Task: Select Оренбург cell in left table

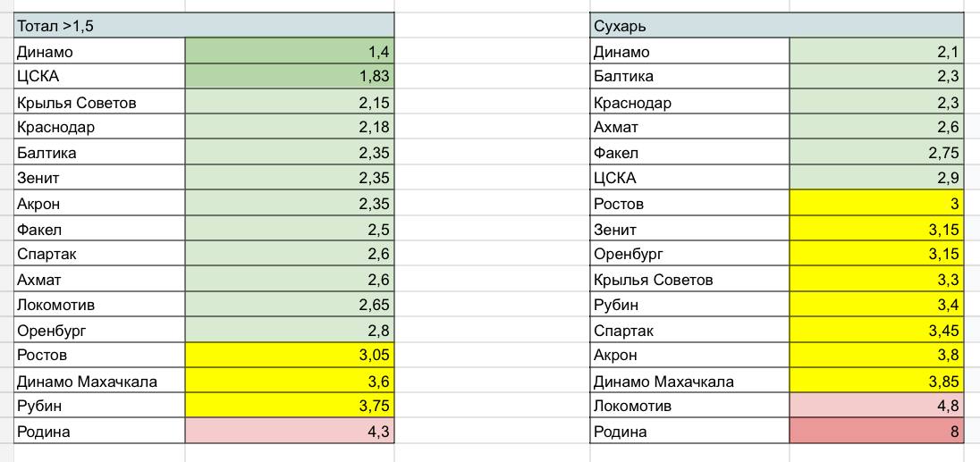Action: pyautogui.click(x=99, y=331)
